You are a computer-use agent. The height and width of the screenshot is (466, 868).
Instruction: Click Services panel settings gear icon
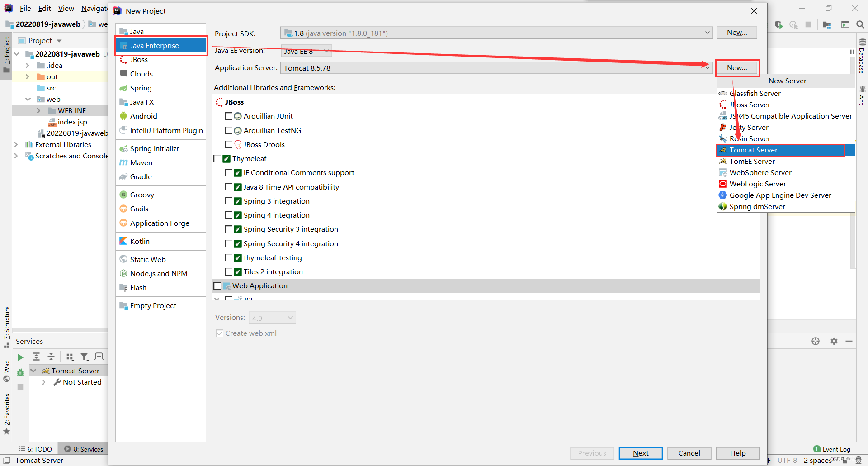(834, 341)
